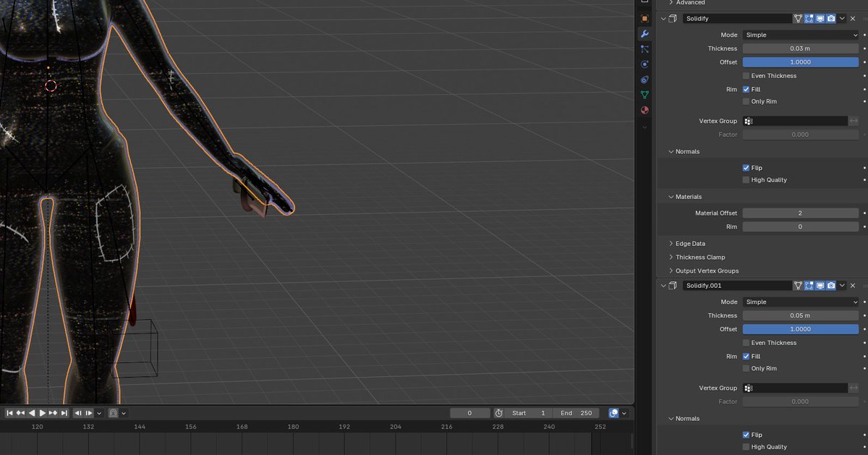
Task: Open extra options menu for Solidify.001
Action: (842, 286)
